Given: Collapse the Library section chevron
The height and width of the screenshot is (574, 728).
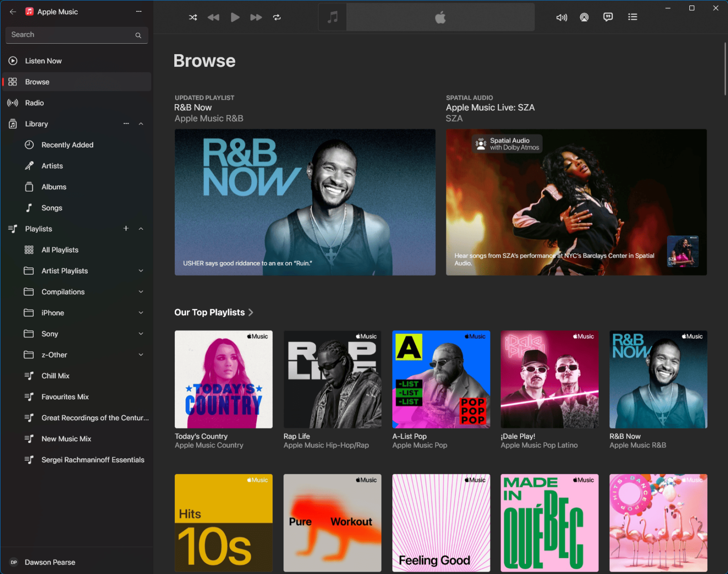Looking at the screenshot, I should 141,124.
